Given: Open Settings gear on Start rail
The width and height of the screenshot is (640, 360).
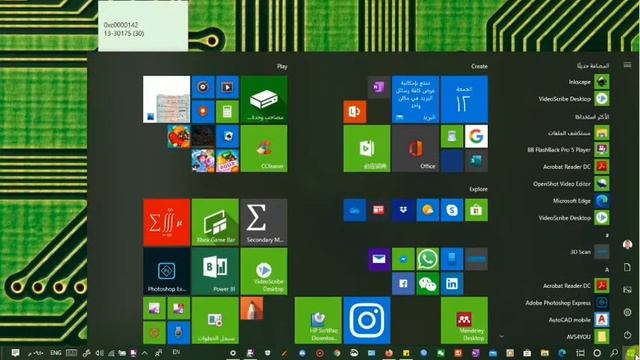Looking at the screenshot, I should pyautogui.click(x=628, y=312).
